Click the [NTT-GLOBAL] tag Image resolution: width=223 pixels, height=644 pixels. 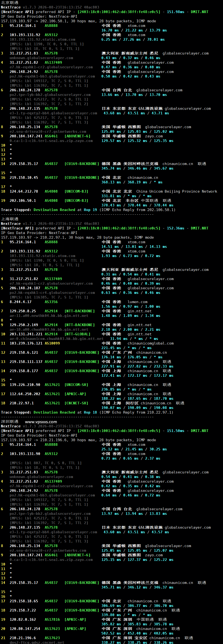pyautogui.click(x=77, y=334)
